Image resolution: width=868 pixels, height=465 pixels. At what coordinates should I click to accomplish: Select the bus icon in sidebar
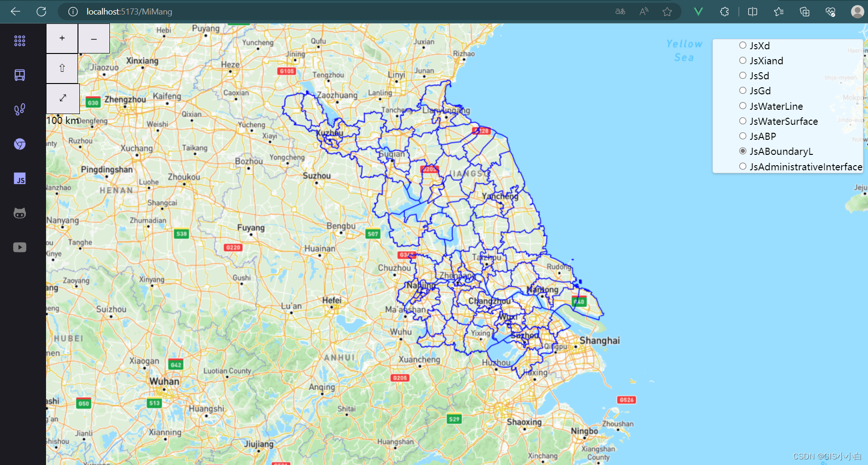pyautogui.click(x=20, y=75)
